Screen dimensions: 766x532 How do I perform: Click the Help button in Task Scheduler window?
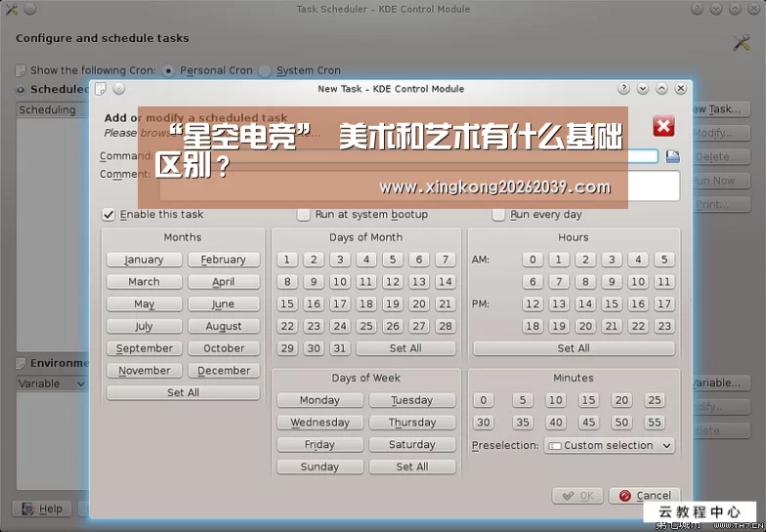[42, 510]
